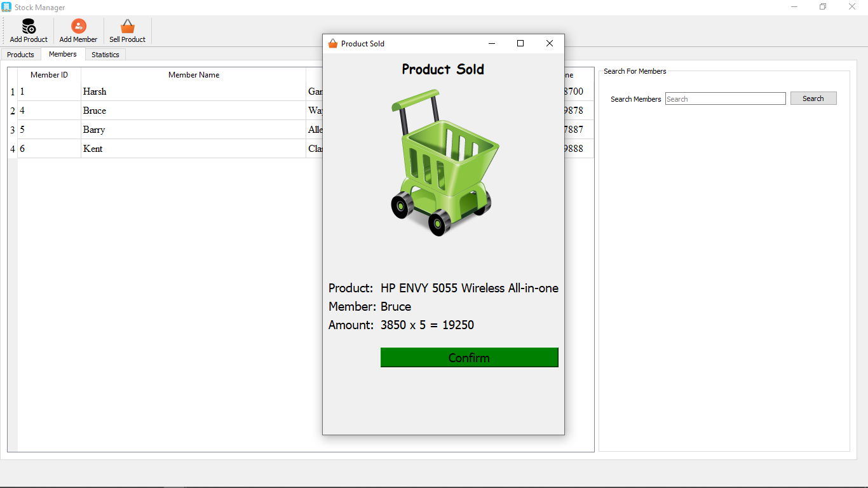
Task: Maximize the Product Sold dialog
Action: click(520, 43)
